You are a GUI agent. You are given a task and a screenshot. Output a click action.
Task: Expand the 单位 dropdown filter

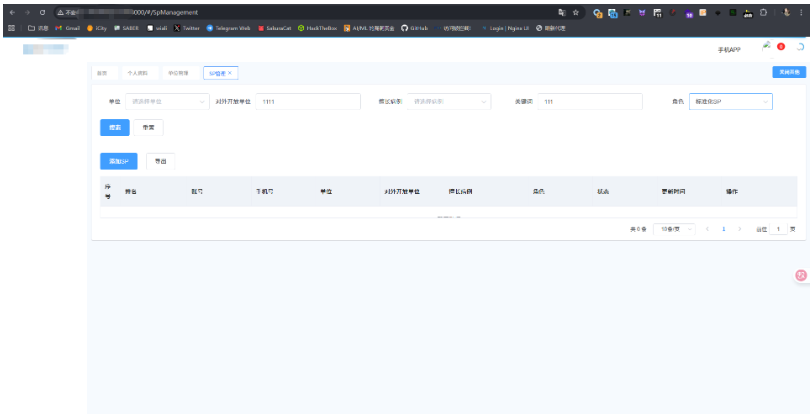point(167,102)
